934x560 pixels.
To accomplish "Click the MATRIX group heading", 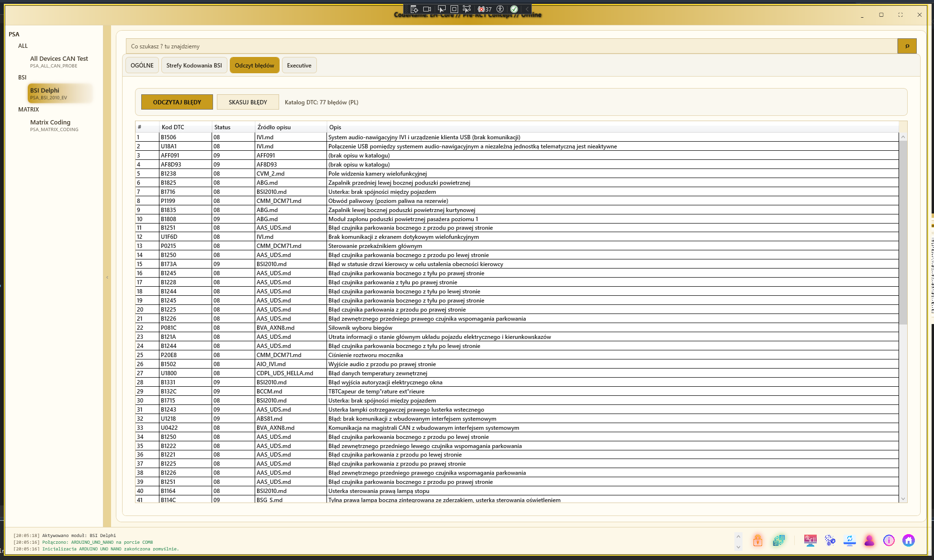I will pyautogui.click(x=29, y=109).
